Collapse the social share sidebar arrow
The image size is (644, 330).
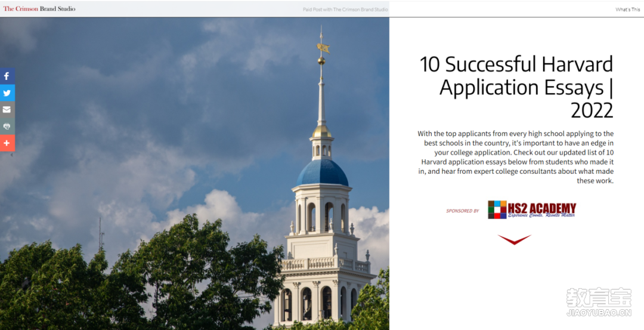(x=11, y=155)
